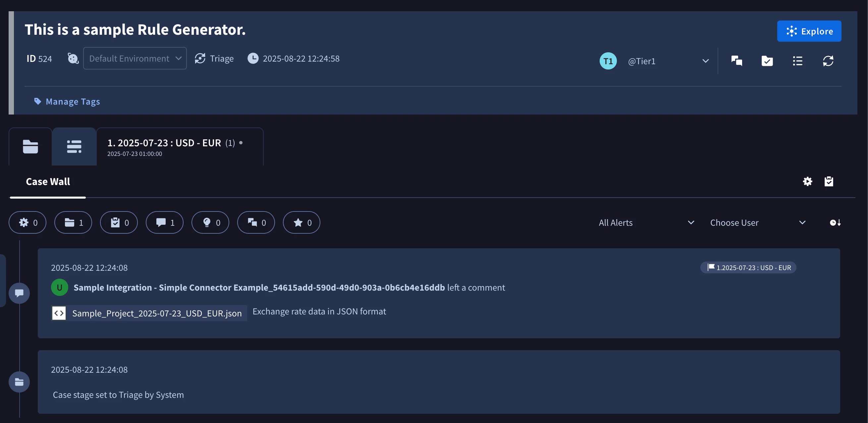Toggle the tasks clipboard filter chip
The image size is (868, 423).
pos(119,222)
